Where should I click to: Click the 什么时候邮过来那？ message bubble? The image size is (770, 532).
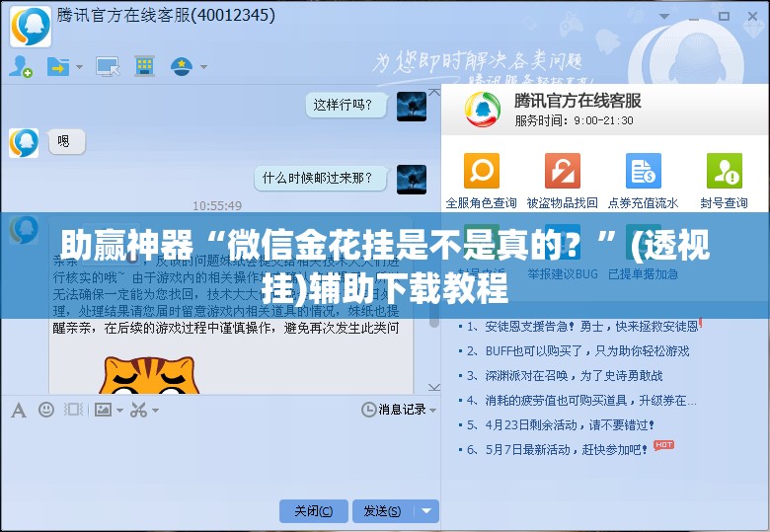(320, 178)
